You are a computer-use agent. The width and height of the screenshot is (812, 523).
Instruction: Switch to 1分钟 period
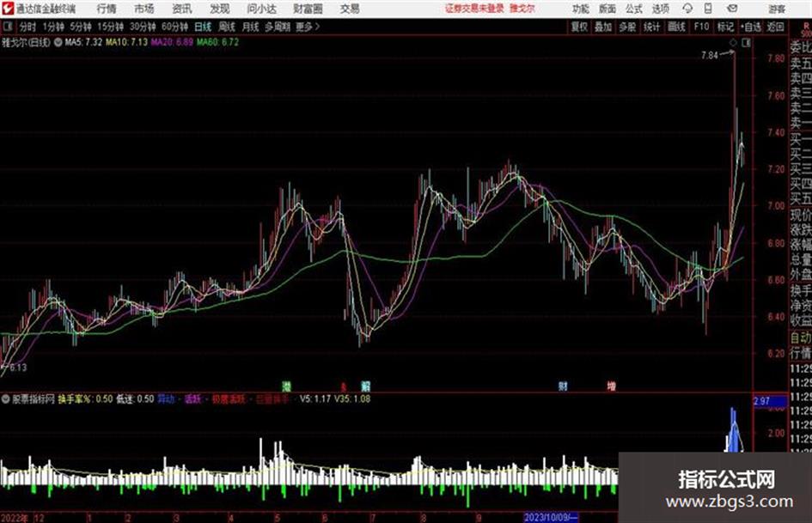coord(52,27)
